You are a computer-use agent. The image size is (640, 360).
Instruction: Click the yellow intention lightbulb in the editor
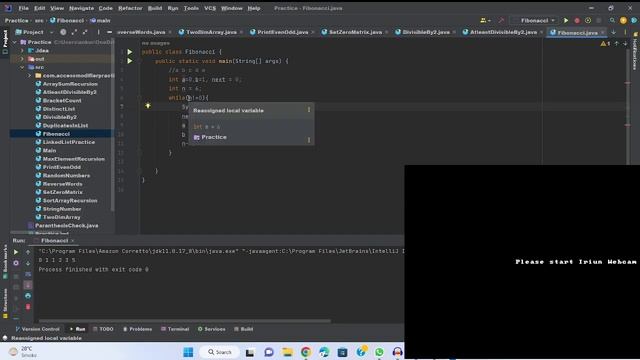pos(148,106)
